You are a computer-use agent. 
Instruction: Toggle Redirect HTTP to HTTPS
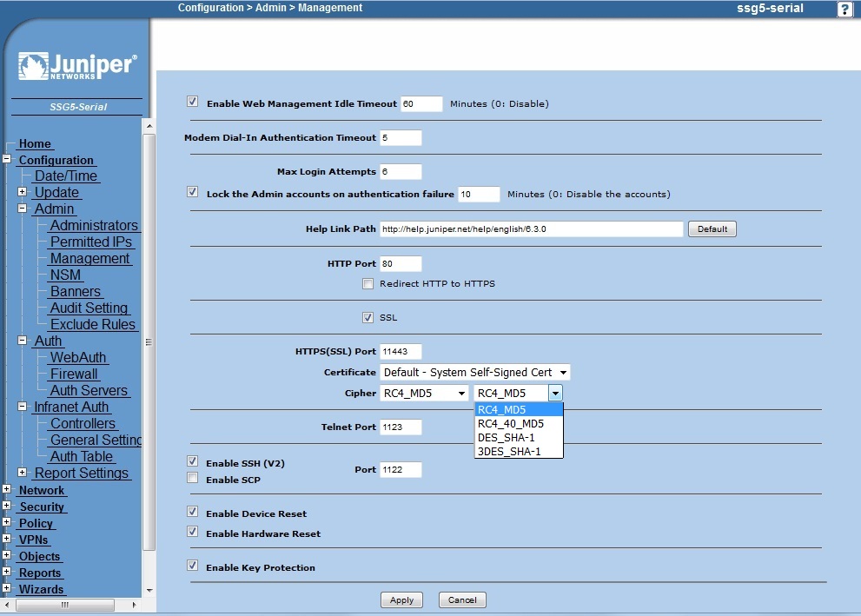[x=368, y=283]
